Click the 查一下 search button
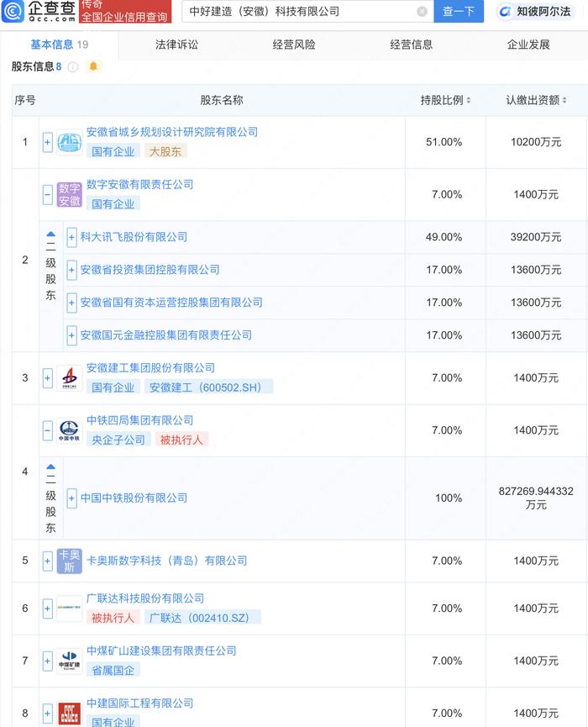The height and width of the screenshot is (727, 588). [x=459, y=11]
